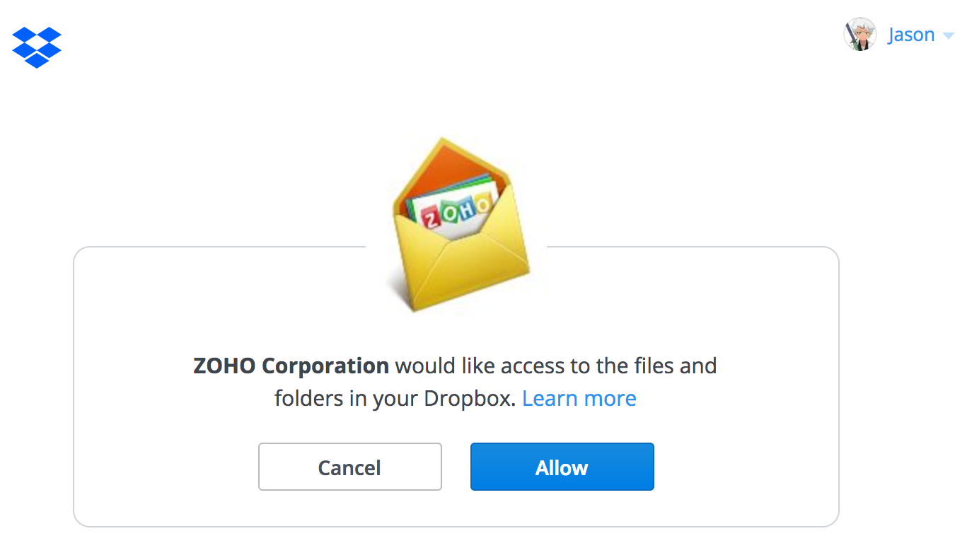This screenshot has width=967, height=560.
Task: Click Jason's profile avatar picture
Action: tap(860, 35)
